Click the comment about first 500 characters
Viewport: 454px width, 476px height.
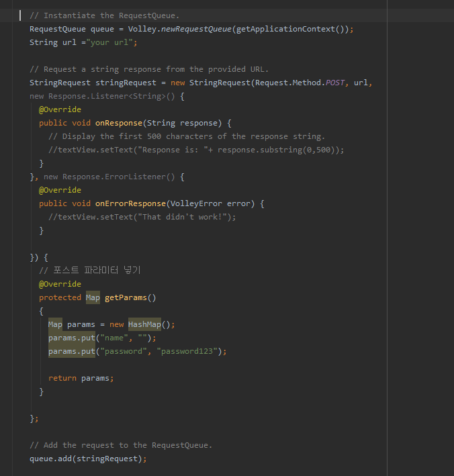(x=187, y=136)
